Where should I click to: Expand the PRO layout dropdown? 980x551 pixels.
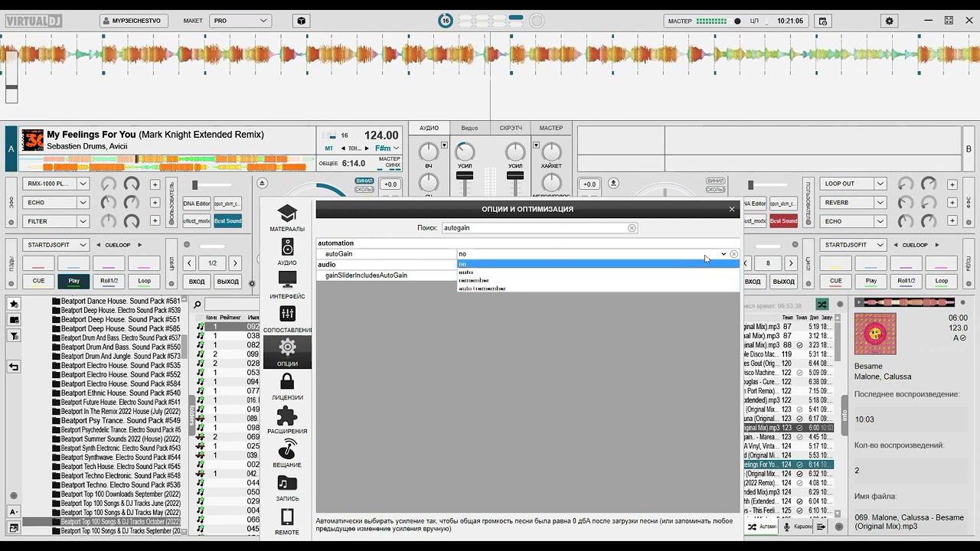(240, 21)
